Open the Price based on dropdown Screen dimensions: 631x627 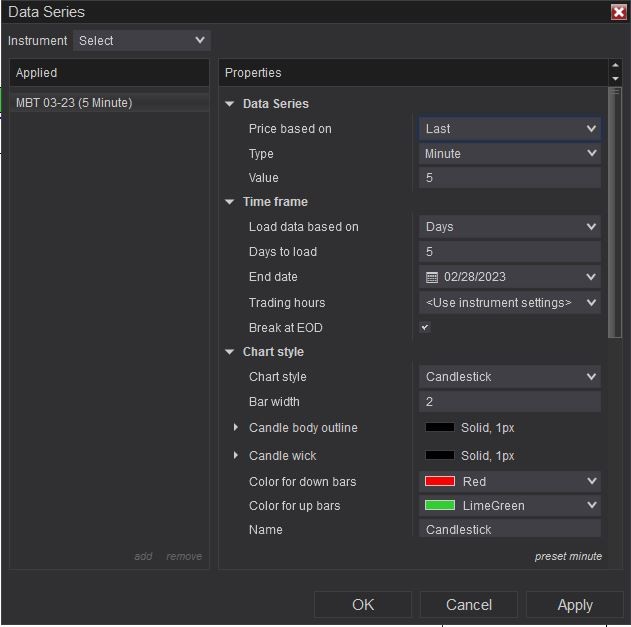[x=510, y=129]
